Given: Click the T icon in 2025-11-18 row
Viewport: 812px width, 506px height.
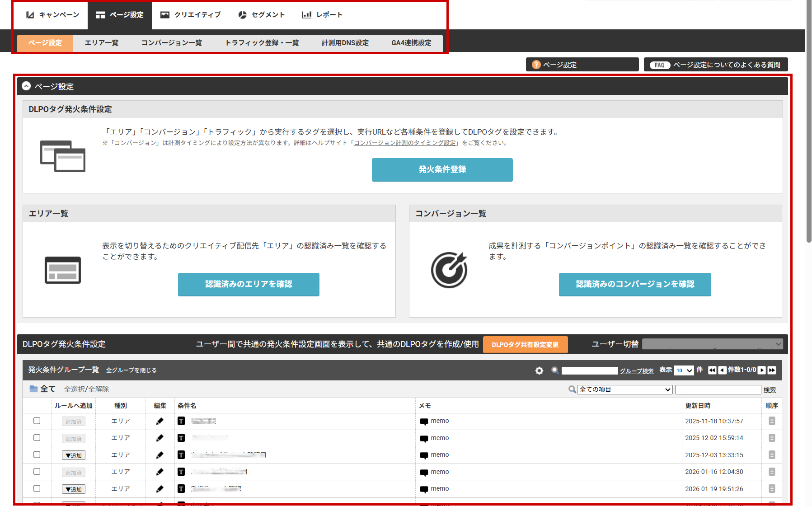Looking at the screenshot, I should click(x=181, y=421).
